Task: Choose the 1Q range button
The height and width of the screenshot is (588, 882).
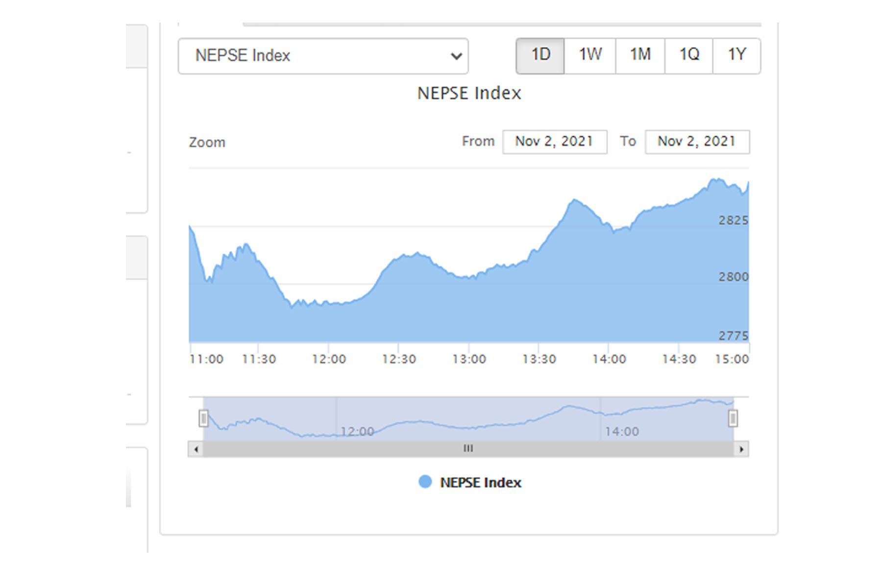Action: coord(688,56)
